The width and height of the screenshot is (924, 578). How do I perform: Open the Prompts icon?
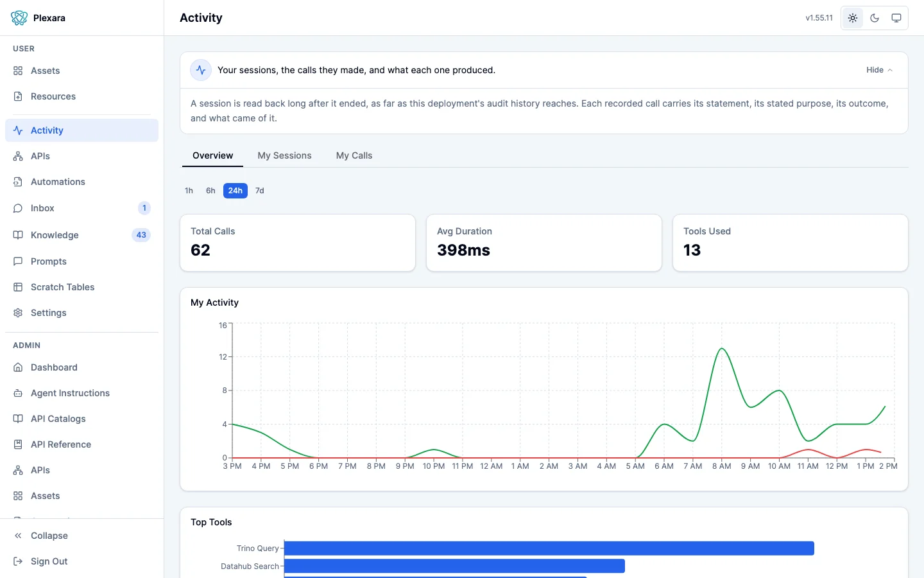[x=18, y=261]
